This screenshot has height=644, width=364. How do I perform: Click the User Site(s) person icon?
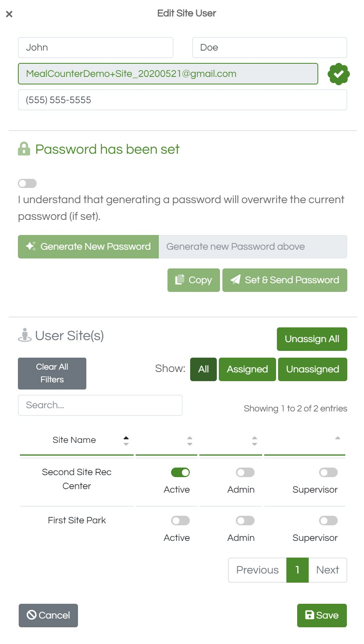25,335
